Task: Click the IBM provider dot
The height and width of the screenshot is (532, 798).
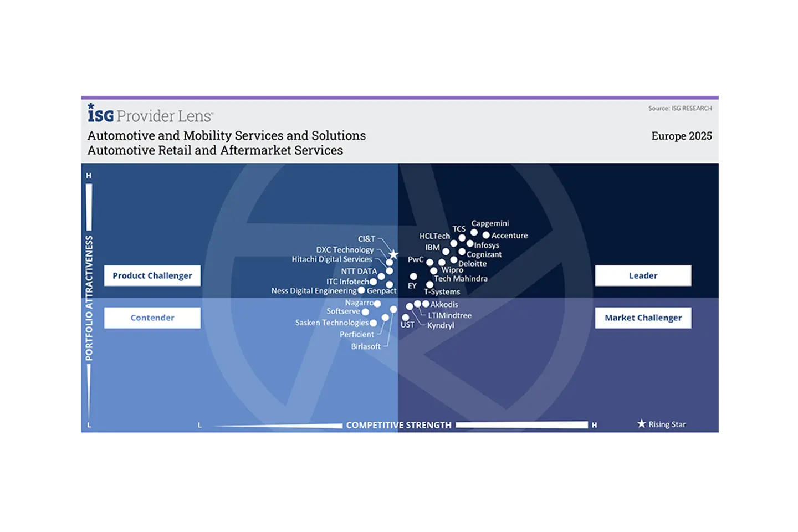Action: [x=446, y=251]
